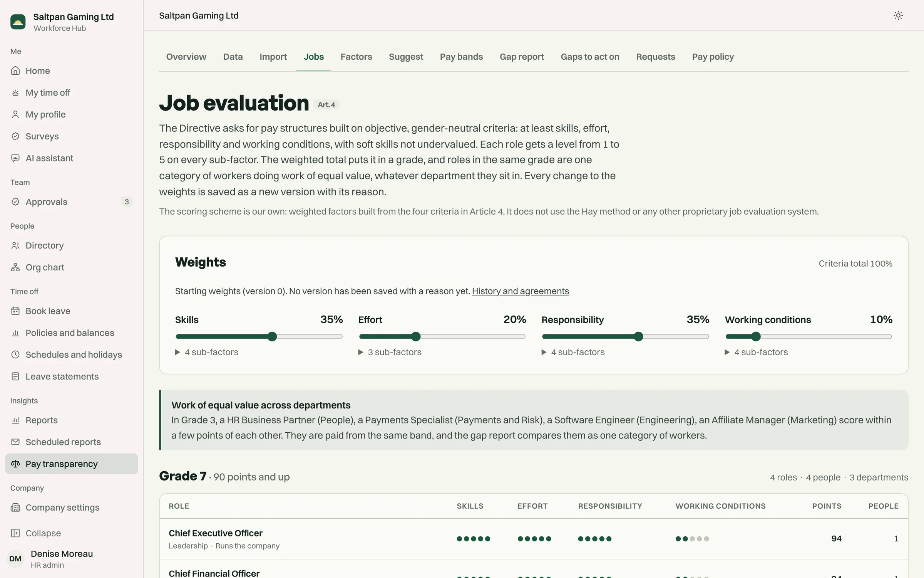Viewport: 924px width, 578px height.
Task: Click the Directory people icon
Action: 15,245
